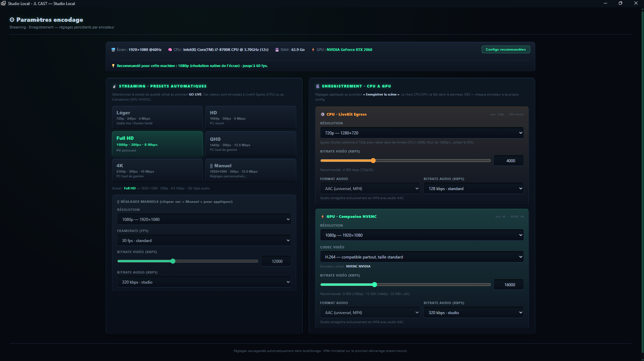Image resolution: width=644 pixels, height=361 pixels.
Task: Open CPU audio bitrate 128 kbps dropdown
Action: pyautogui.click(x=474, y=188)
